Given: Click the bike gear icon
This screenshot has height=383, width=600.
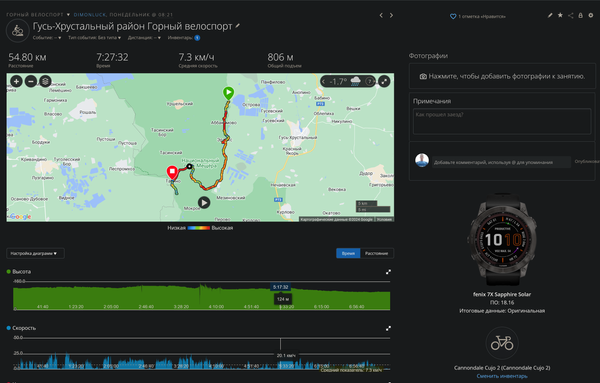Looking at the screenshot, I should pos(502,342).
